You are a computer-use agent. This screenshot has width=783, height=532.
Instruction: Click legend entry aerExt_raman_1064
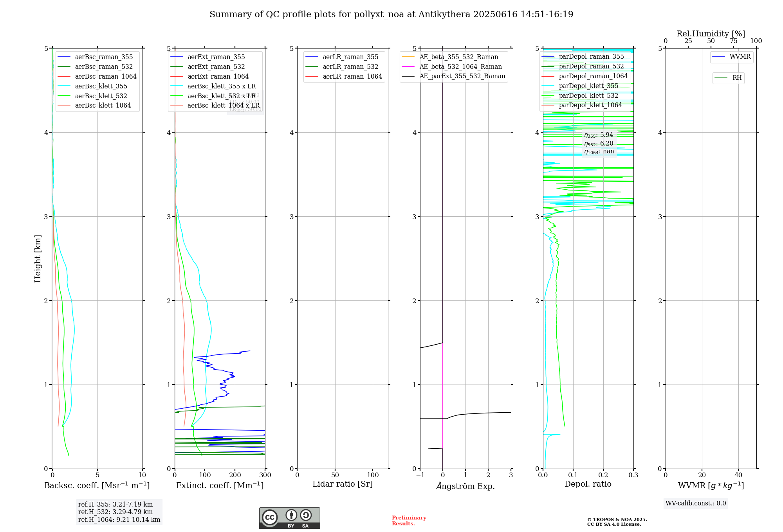tap(210, 77)
